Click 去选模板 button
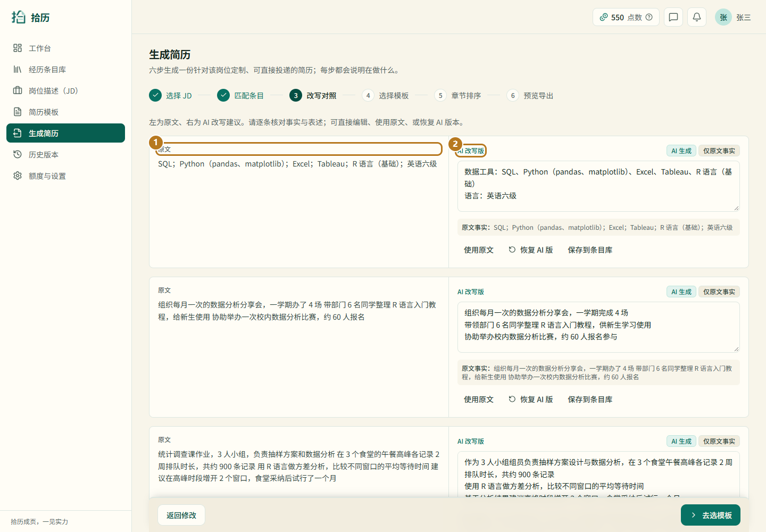The height and width of the screenshot is (532, 766). (711, 515)
